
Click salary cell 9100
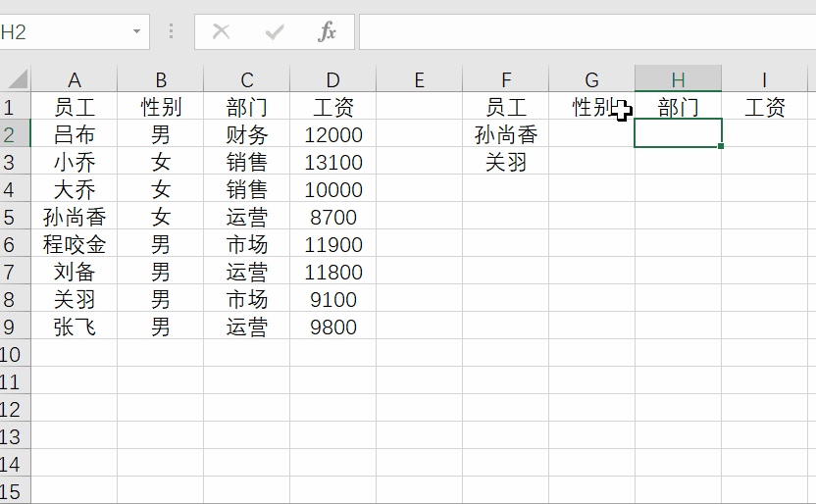333,300
